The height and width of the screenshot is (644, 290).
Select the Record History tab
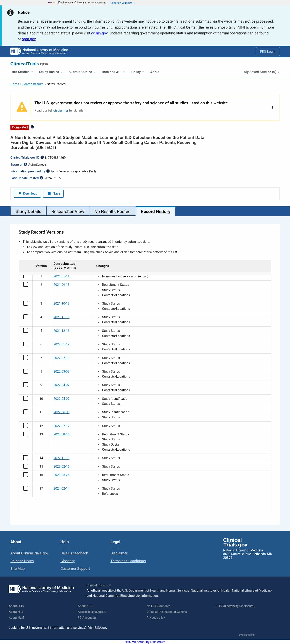click(155, 211)
